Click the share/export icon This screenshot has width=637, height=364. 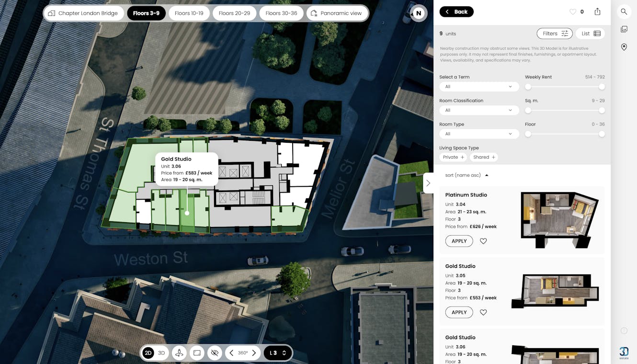(x=598, y=11)
